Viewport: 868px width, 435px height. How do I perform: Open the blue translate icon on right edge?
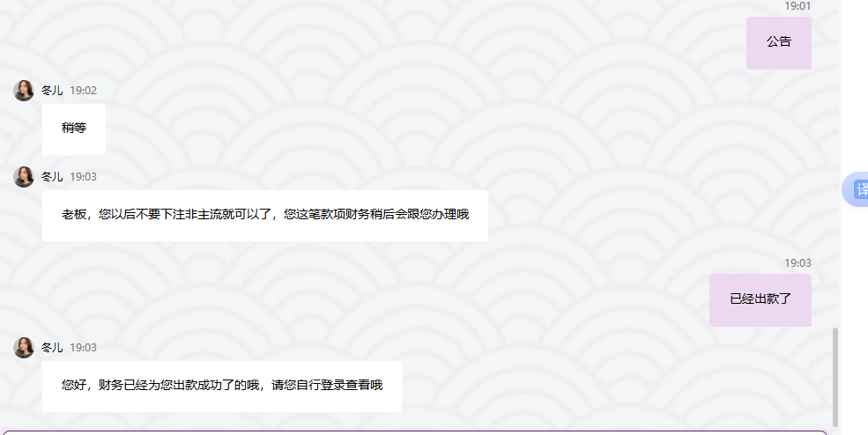(856, 189)
